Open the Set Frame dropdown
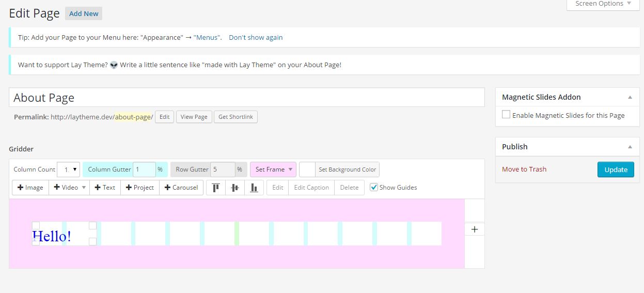Viewport: 644px width, 293px height. click(x=273, y=169)
